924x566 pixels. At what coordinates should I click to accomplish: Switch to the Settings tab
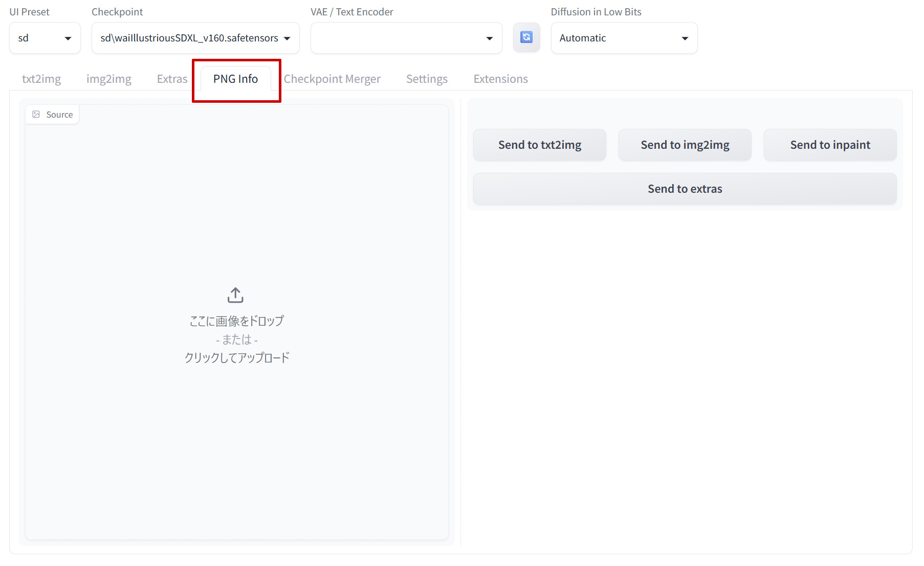427,79
